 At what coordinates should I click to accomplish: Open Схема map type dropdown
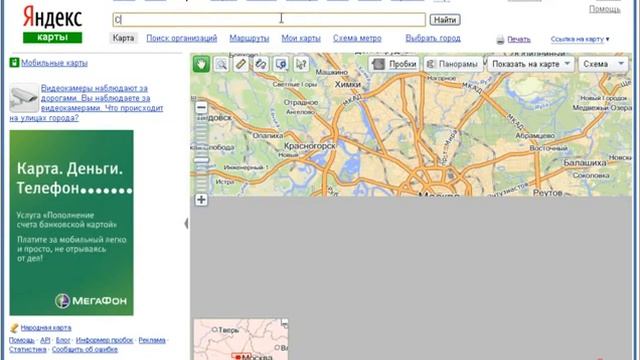point(603,64)
